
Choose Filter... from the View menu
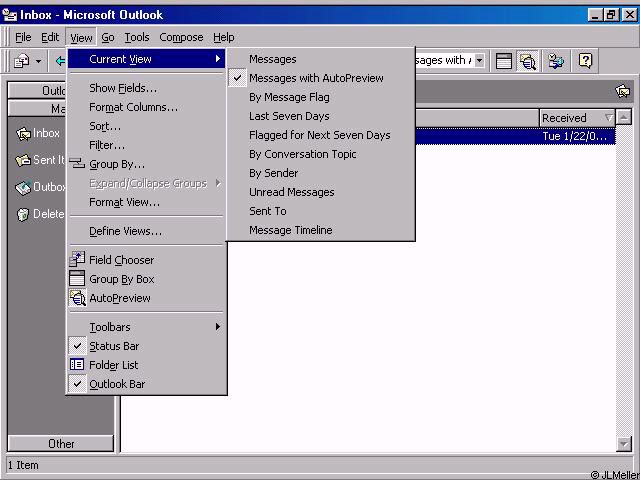(146, 145)
